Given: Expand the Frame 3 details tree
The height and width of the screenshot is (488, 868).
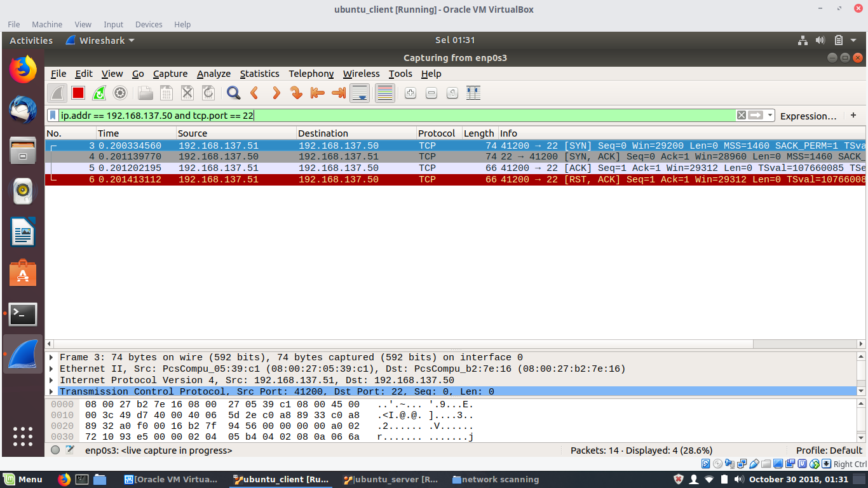Looking at the screenshot, I should (x=52, y=357).
